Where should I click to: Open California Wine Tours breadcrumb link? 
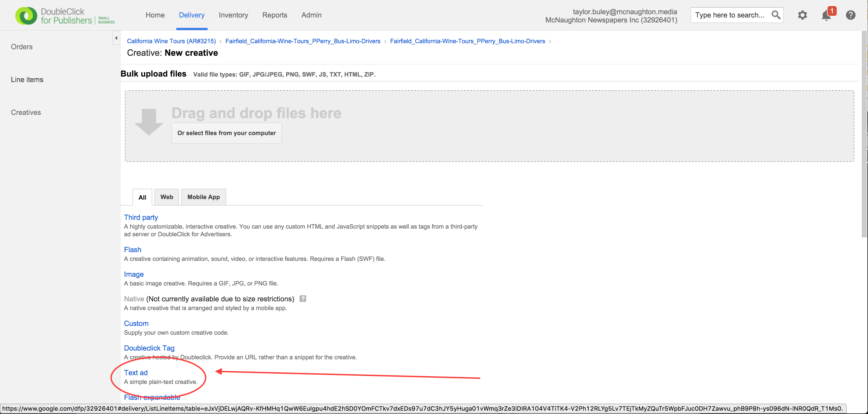tap(171, 41)
